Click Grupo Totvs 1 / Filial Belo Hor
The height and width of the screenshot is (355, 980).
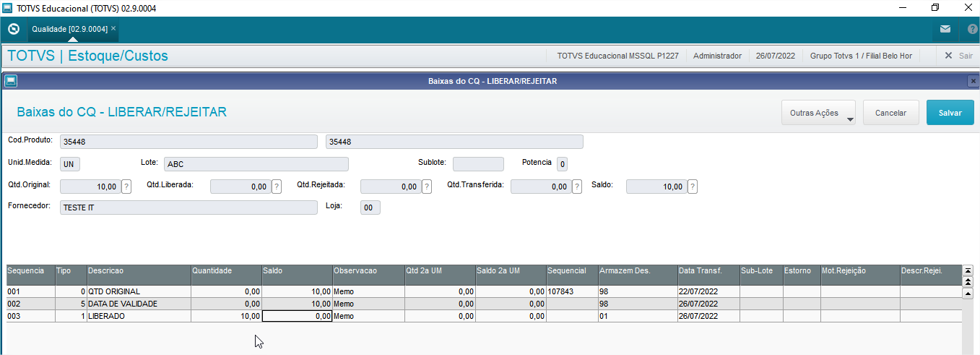coord(861,56)
